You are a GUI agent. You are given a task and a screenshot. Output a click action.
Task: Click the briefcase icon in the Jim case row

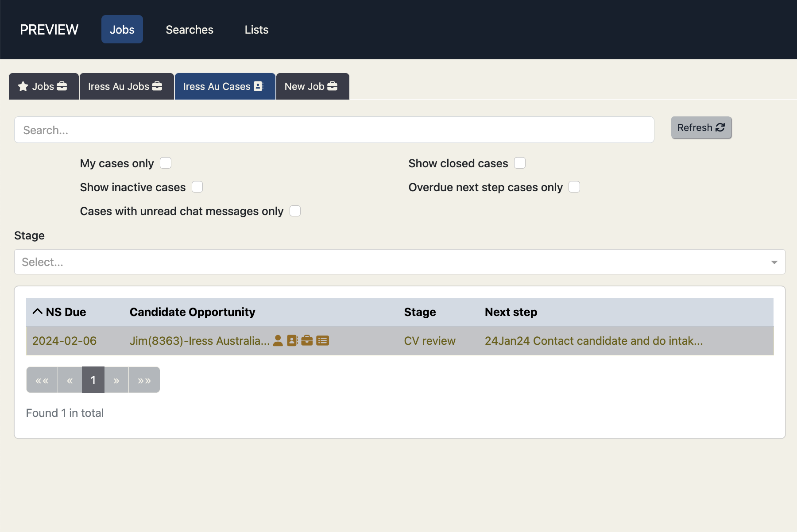307,341
